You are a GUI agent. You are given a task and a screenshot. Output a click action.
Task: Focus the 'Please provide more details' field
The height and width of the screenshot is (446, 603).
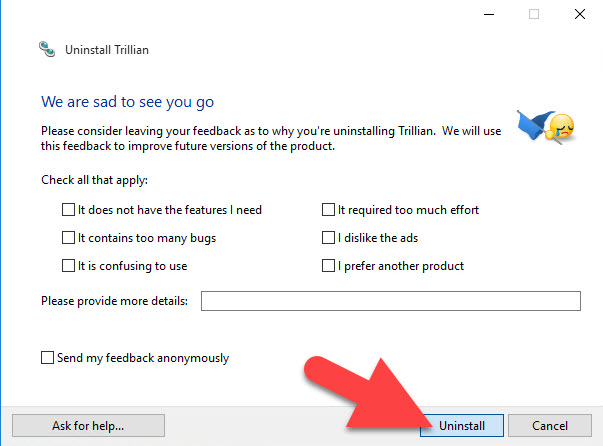(391, 301)
